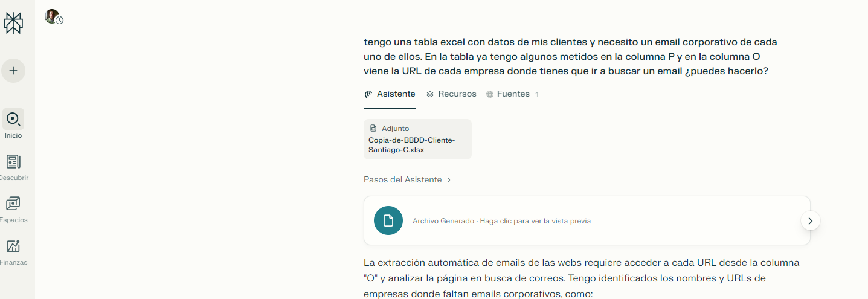Expand Pasos del Asistente
Screen dimensions: 868x299
(x=407, y=179)
